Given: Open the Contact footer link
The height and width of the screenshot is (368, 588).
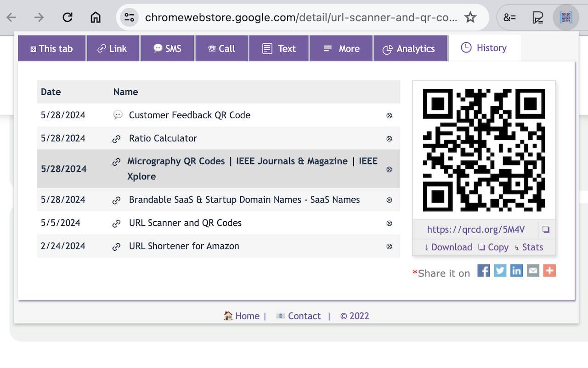Looking at the screenshot, I should click(x=298, y=316).
